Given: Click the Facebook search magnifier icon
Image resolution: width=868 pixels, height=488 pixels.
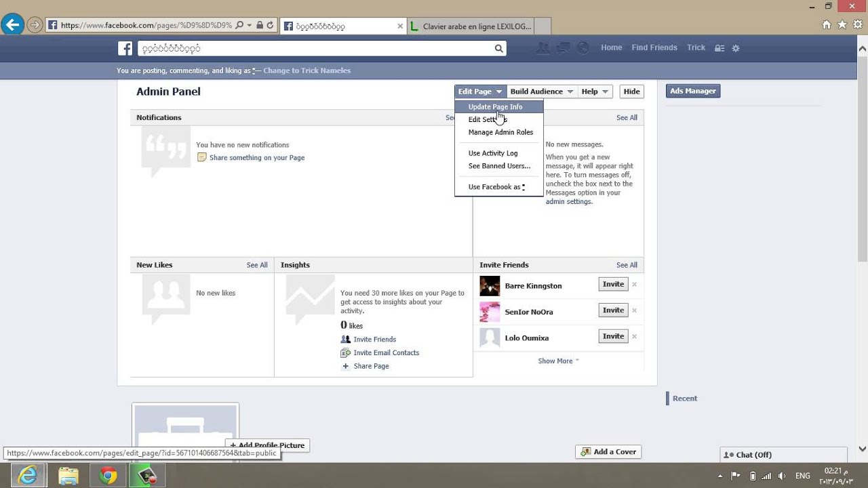Looking at the screenshot, I should [498, 48].
